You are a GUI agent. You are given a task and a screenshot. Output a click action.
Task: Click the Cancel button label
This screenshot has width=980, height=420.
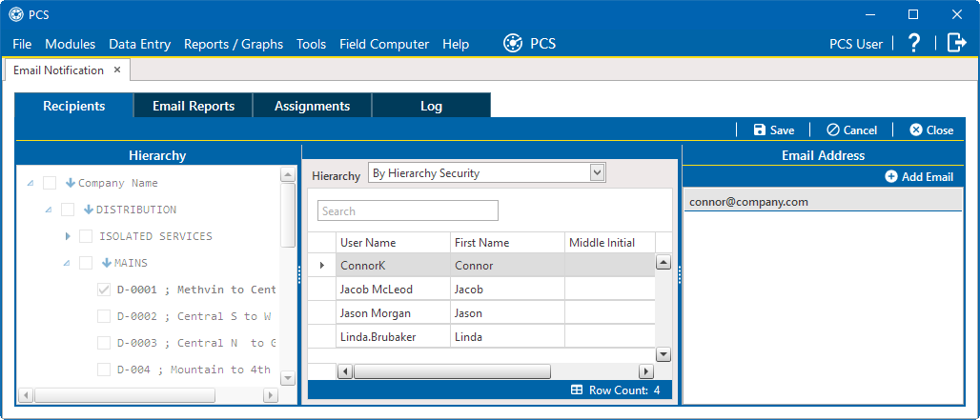click(861, 130)
